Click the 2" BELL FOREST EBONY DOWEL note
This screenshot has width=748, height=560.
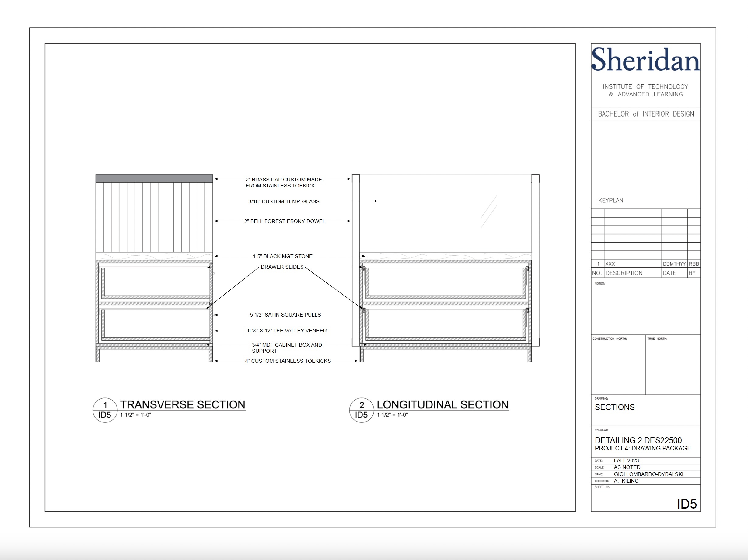coord(285,221)
